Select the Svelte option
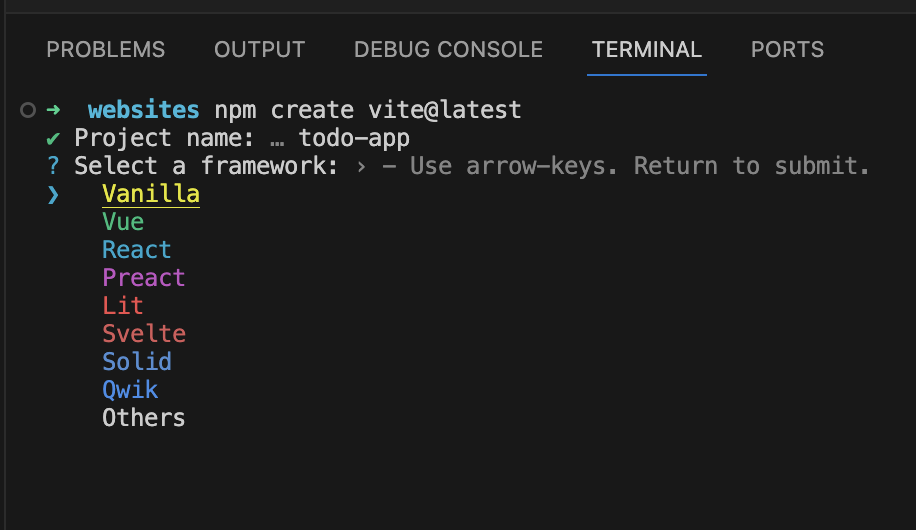Image resolution: width=916 pixels, height=530 pixels. coord(144,334)
